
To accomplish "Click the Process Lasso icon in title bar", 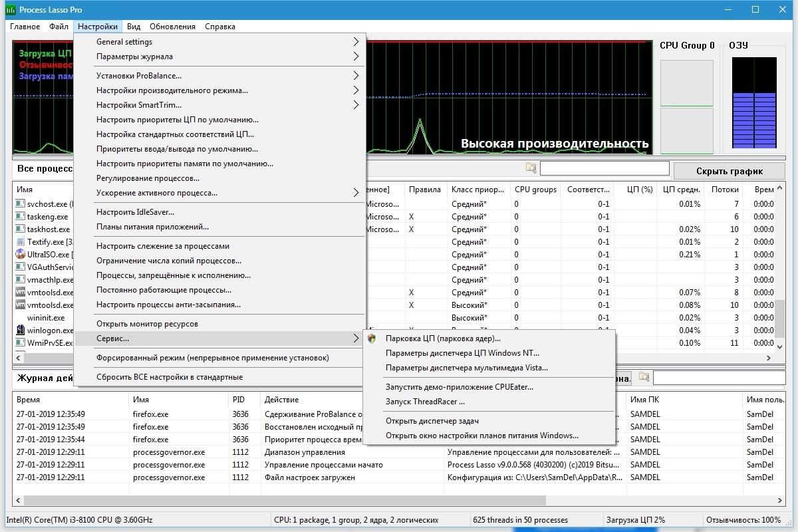I will [x=11, y=9].
